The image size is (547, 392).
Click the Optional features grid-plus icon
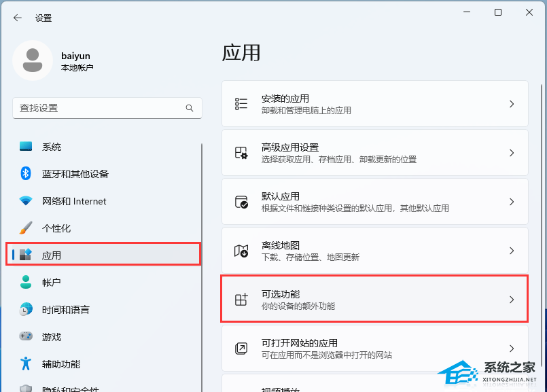[x=241, y=300]
